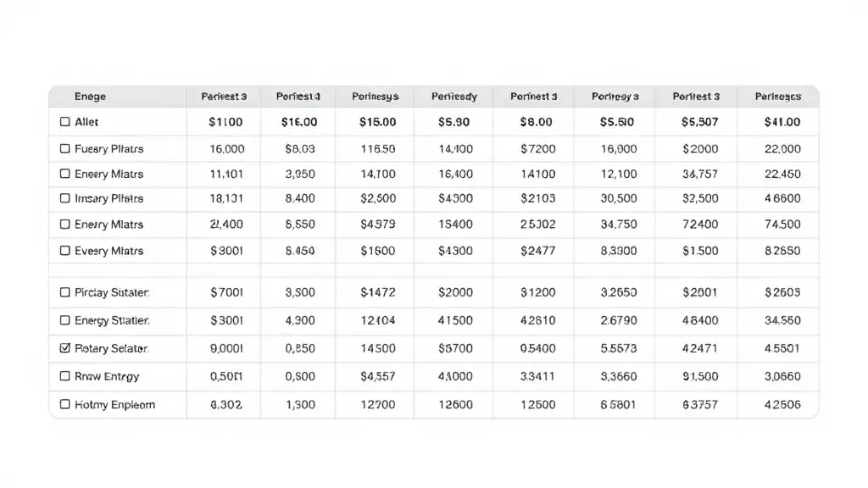The image size is (868, 488).
Task: Select the Parinegcs column header
Action: click(x=778, y=97)
